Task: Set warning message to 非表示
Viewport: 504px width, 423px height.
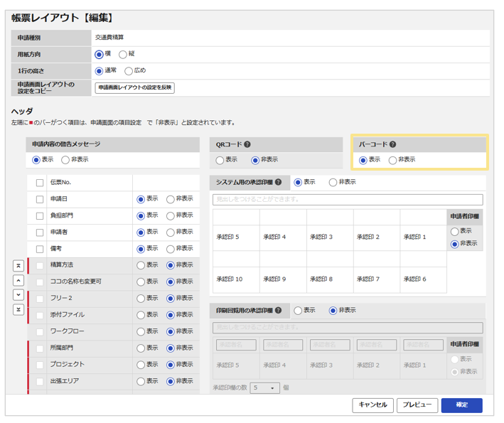Action: coord(65,160)
